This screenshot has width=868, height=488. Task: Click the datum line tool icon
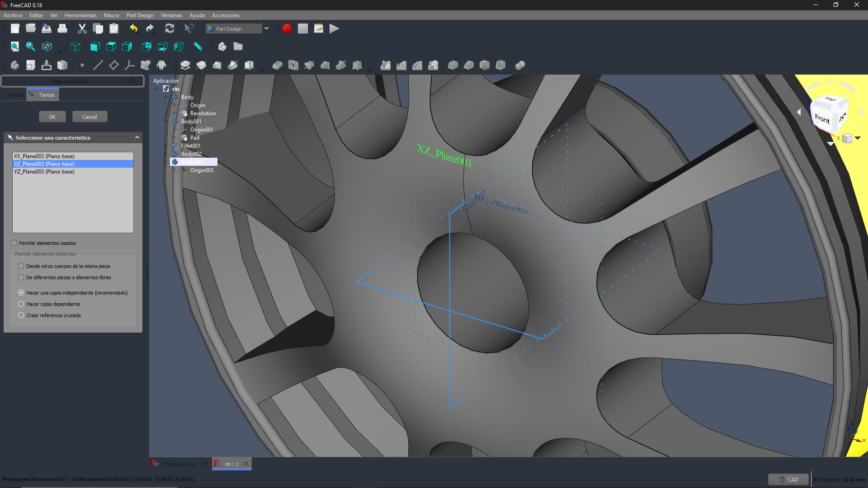(98, 65)
